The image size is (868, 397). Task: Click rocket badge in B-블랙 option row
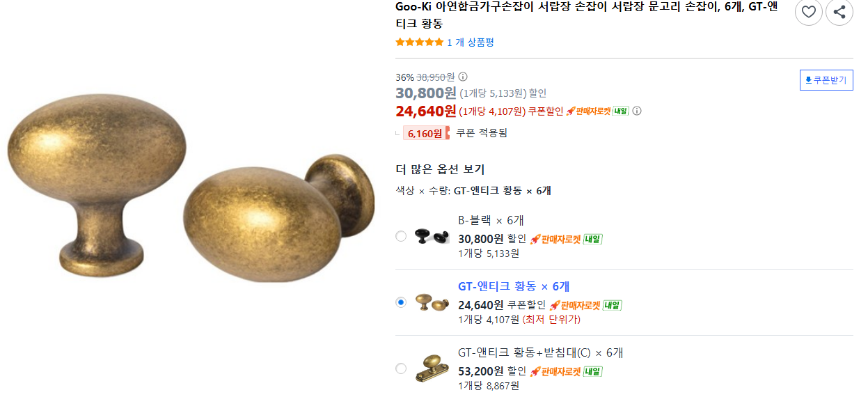pos(566,239)
